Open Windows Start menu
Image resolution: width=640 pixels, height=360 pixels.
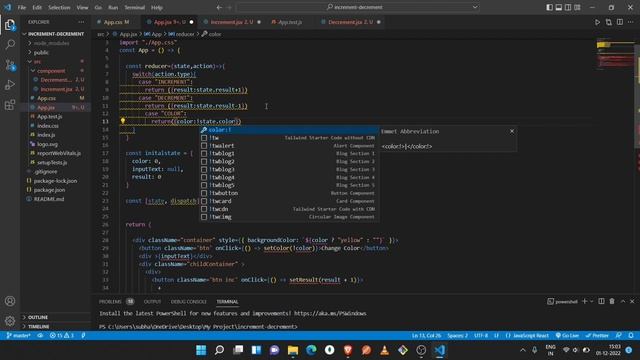pyautogui.click(x=201, y=350)
